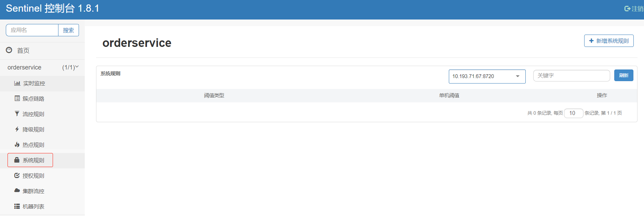This screenshot has height=216, width=644.
Task: Open 集群流控 menu item
Action: [x=42, y=191]
